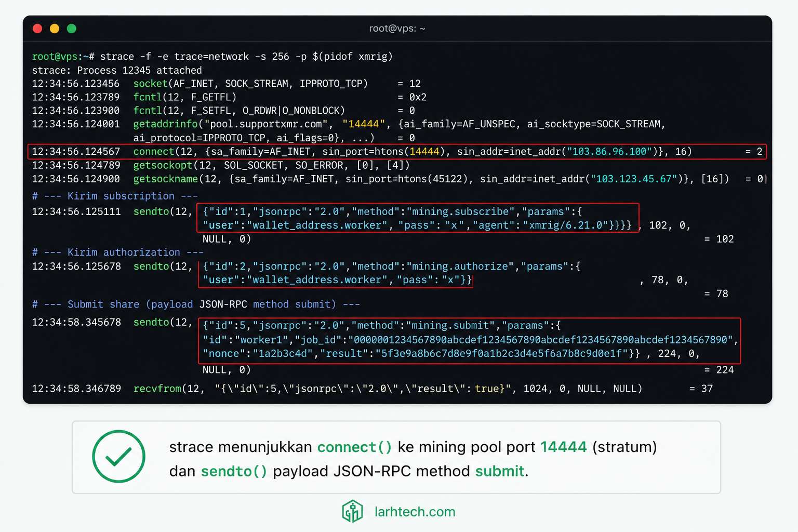
Task: Click the return value '= 102'
Action: [719, 239]
